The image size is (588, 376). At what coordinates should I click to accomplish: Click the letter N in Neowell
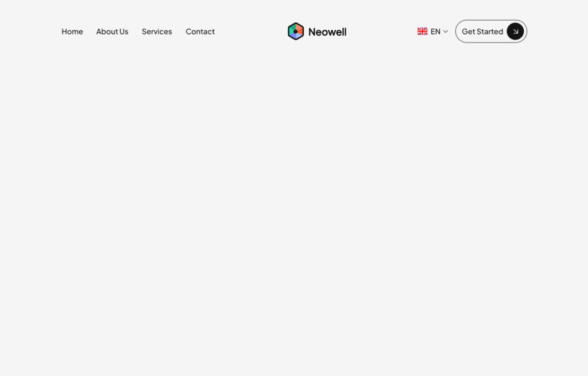click(x=312, y=32)
